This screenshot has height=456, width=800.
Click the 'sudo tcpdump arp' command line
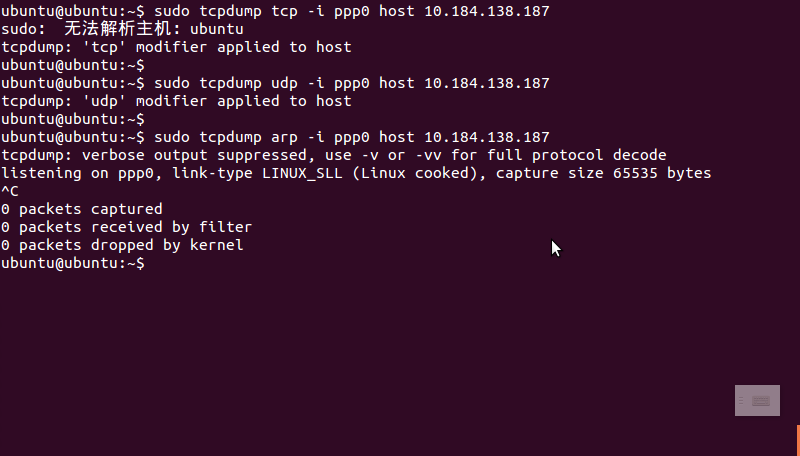coord(276,137)
